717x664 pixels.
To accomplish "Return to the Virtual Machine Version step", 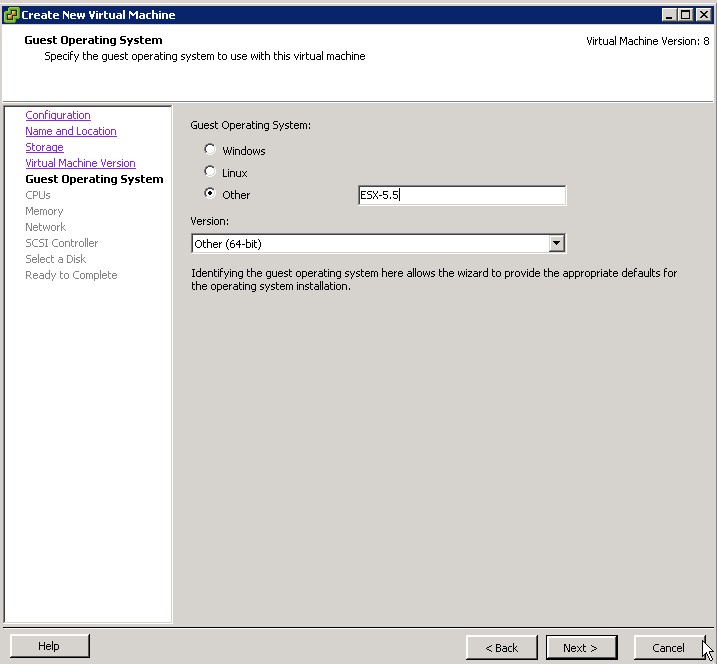I will pos(80,164).
